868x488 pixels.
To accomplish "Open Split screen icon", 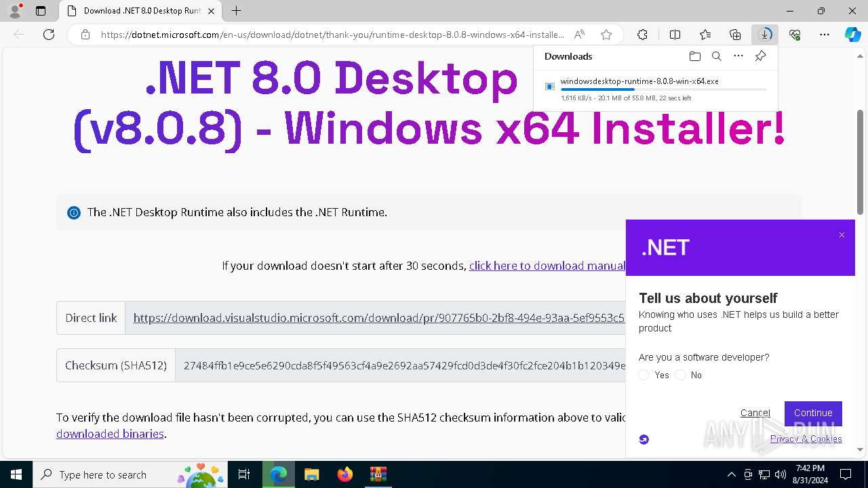I will coord(675,35).
